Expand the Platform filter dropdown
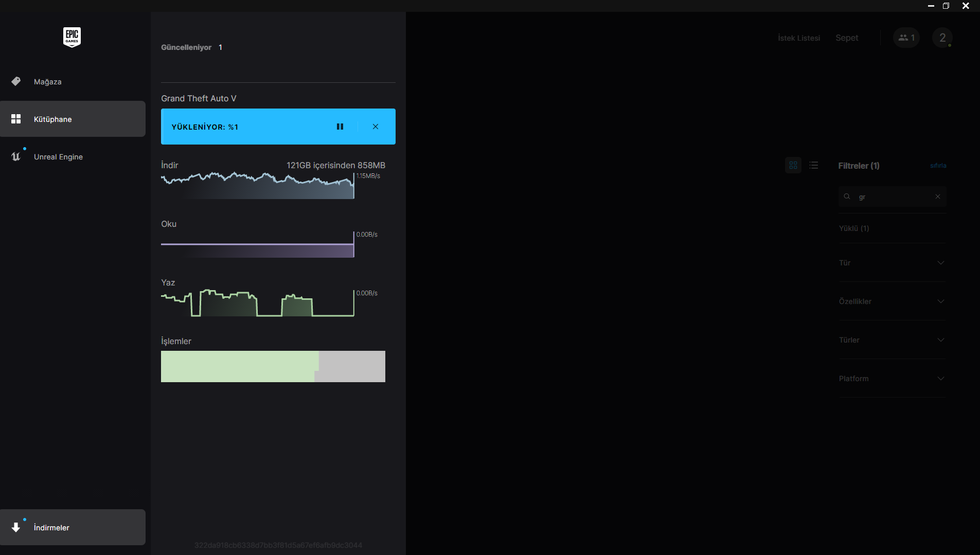Screen dimensions: 980x555 point(893,379)
